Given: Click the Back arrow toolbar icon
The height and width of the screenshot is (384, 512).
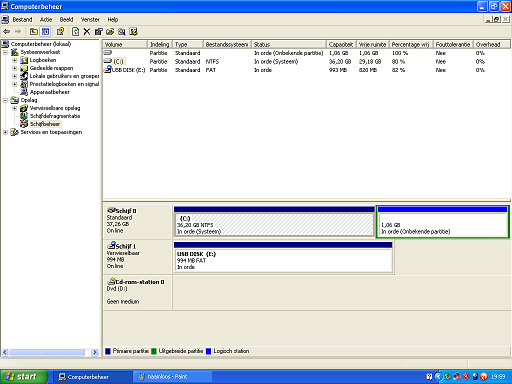Looking at the screenshot, I should [x=6, y=32].
